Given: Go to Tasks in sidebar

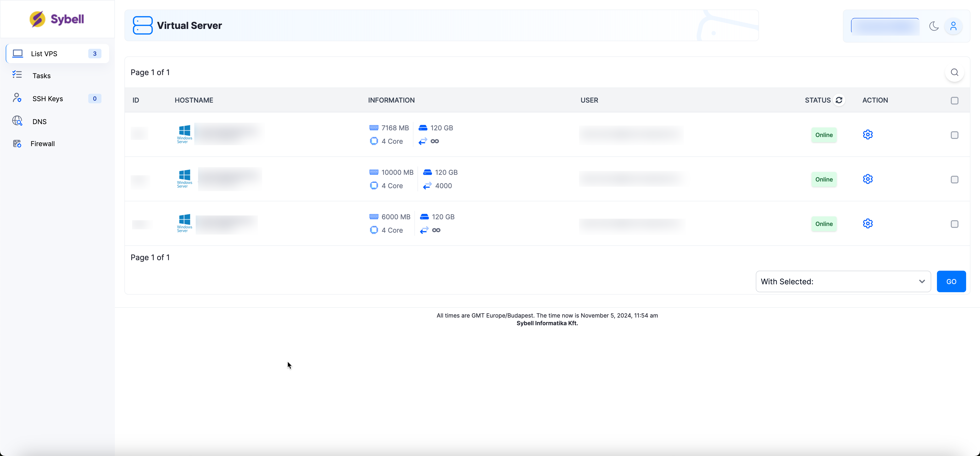Looking at the screenshot, I should 41,76.
